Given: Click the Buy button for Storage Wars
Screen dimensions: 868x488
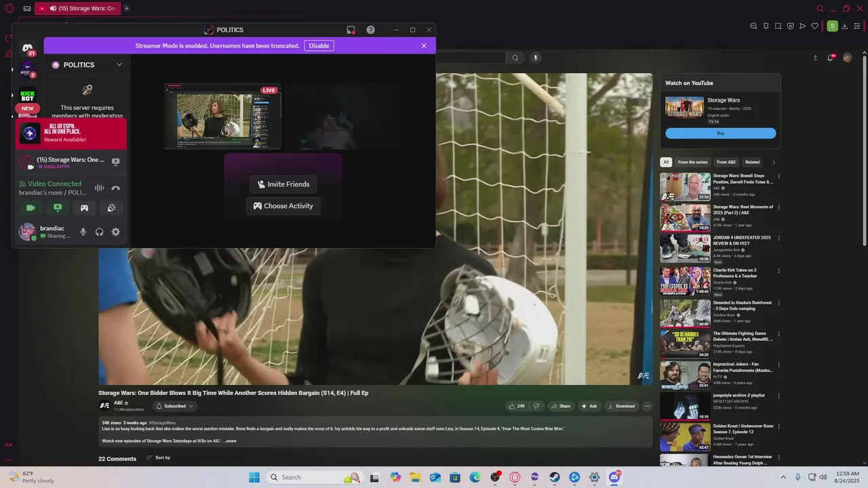Looking at the screenshot, I should 721,134.
